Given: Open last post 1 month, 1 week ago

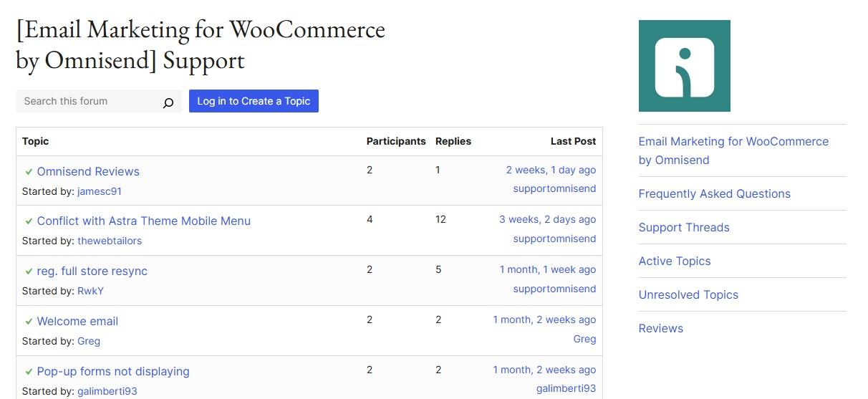Looking at the screenshot, I should coord(548,269).
